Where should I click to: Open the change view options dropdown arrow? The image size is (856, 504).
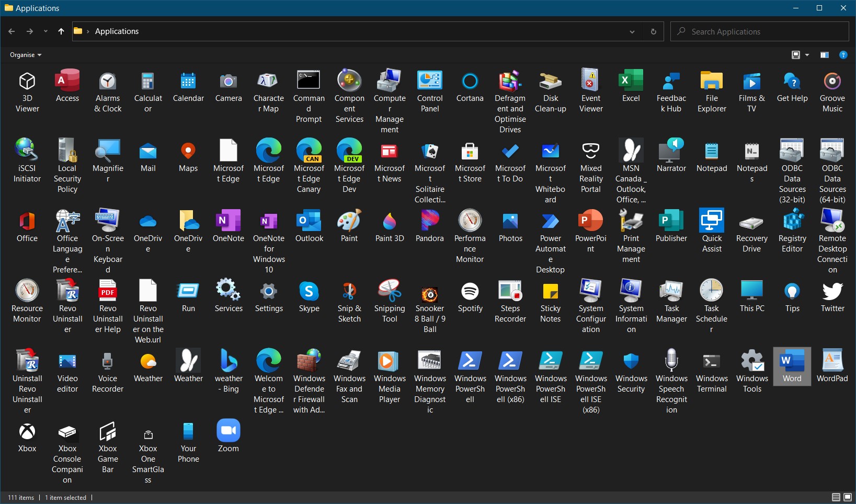807,55
